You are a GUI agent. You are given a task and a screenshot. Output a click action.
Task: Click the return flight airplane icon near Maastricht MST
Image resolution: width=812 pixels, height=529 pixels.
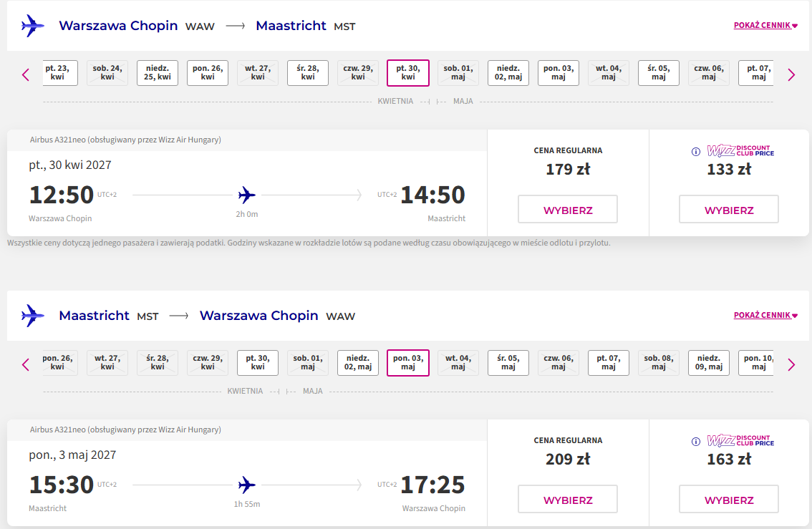click(x=33, y=315)
